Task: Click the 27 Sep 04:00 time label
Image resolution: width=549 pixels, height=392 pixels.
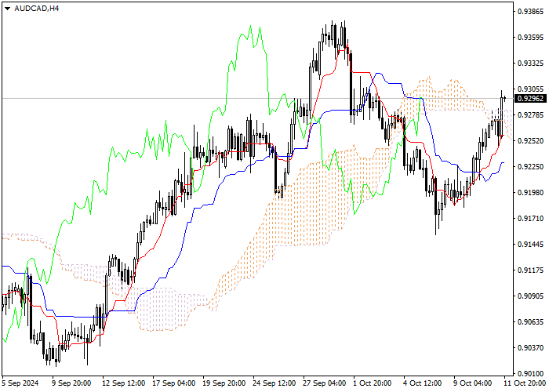Action: click(x=325, y=383)
